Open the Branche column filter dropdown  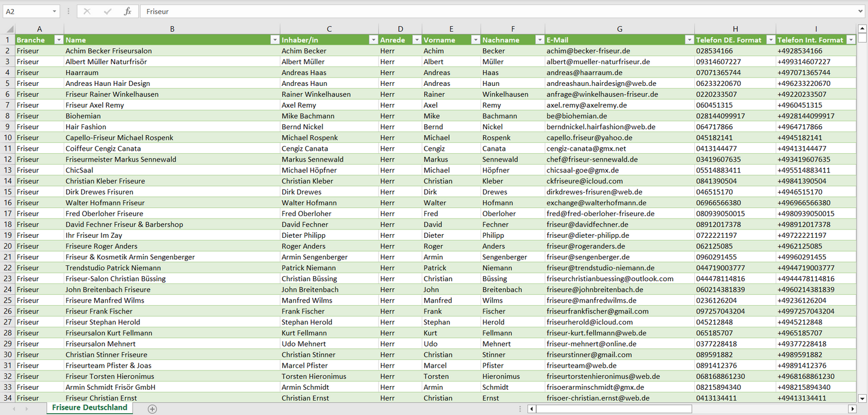pyautogui.click(x=58, y=40)
